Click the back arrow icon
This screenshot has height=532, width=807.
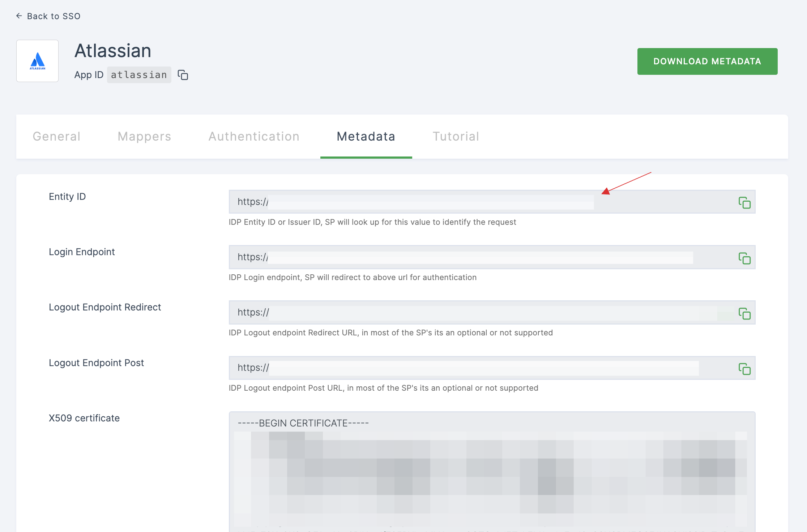tap(19, 16)
